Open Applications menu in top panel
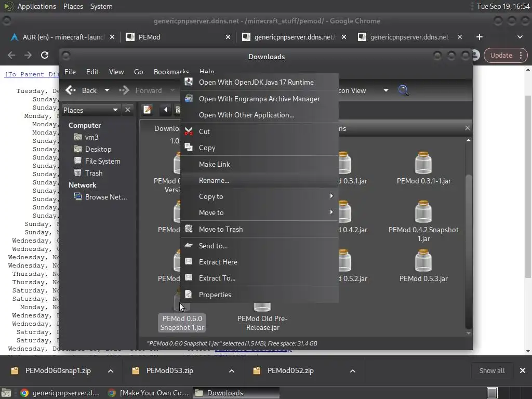The image size is (532, 399). coord(37,6)
